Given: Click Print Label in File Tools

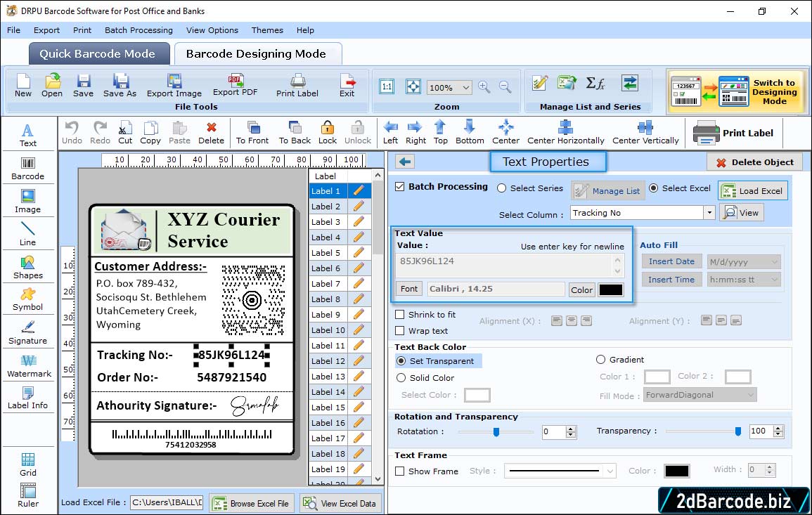Looking at the screenshot, I should pyautogui.click(x=297, y=86).
